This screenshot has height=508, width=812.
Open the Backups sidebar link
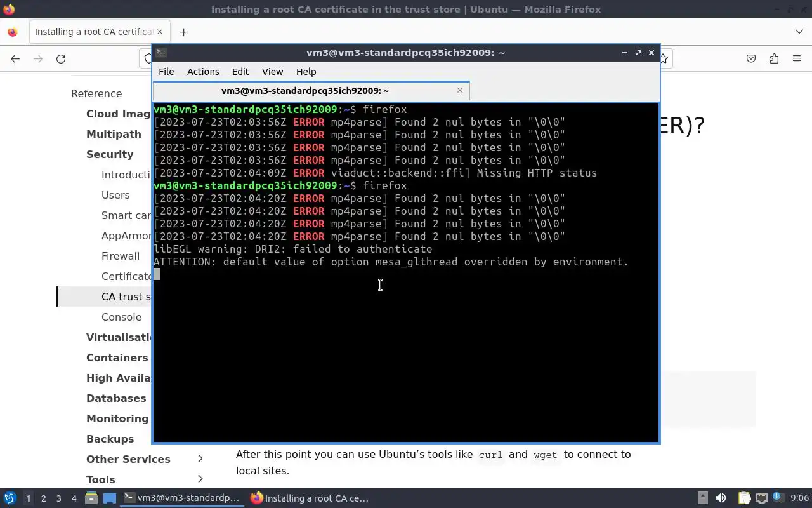(x=110, y=439)
